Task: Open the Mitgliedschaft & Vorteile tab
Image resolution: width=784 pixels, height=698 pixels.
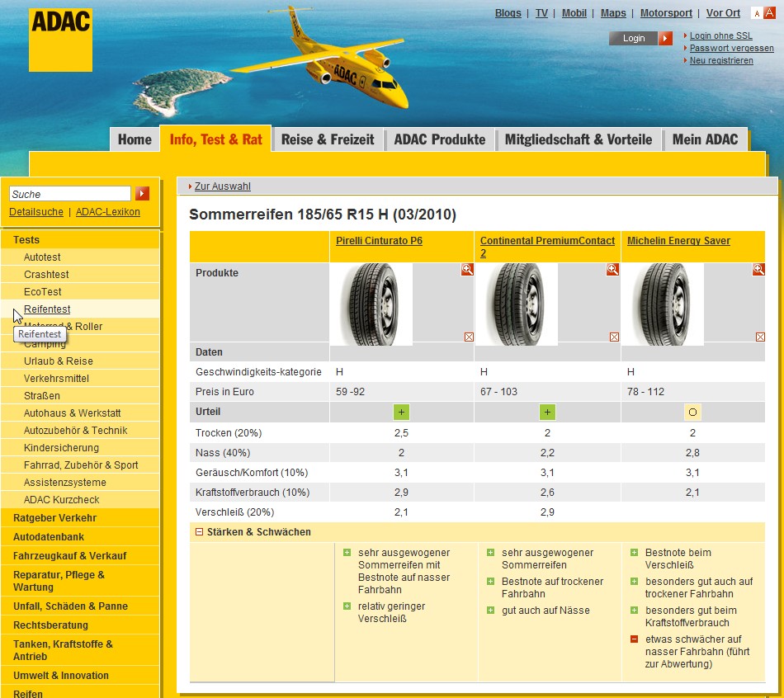Action: 579,139
